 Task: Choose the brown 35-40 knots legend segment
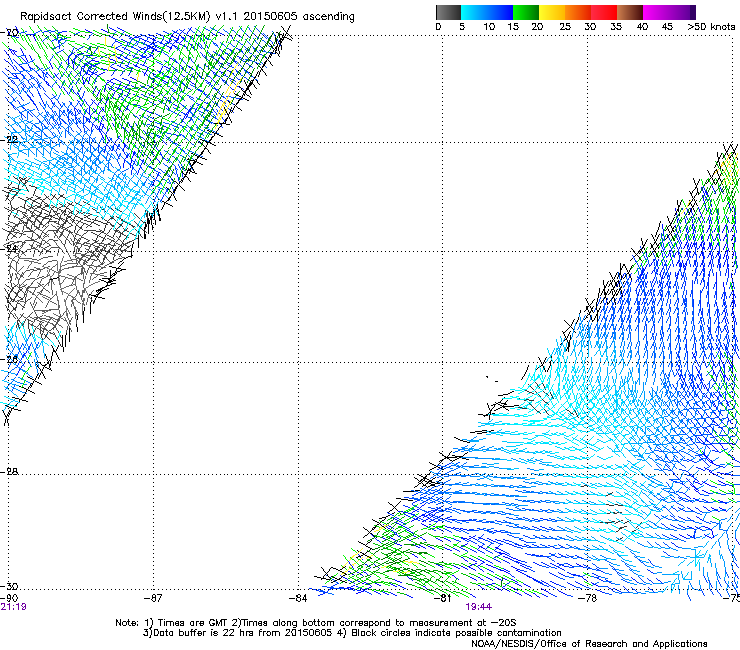(630, 12)
